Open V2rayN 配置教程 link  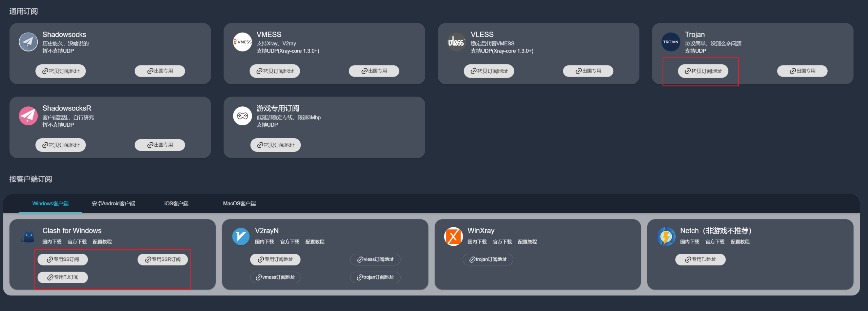click(x=315, y=242)
